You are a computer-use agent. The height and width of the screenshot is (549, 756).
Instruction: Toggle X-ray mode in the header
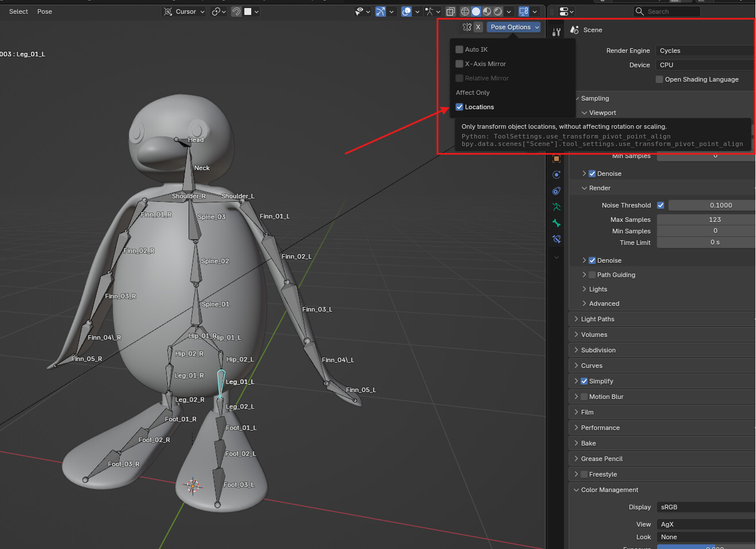451,11
